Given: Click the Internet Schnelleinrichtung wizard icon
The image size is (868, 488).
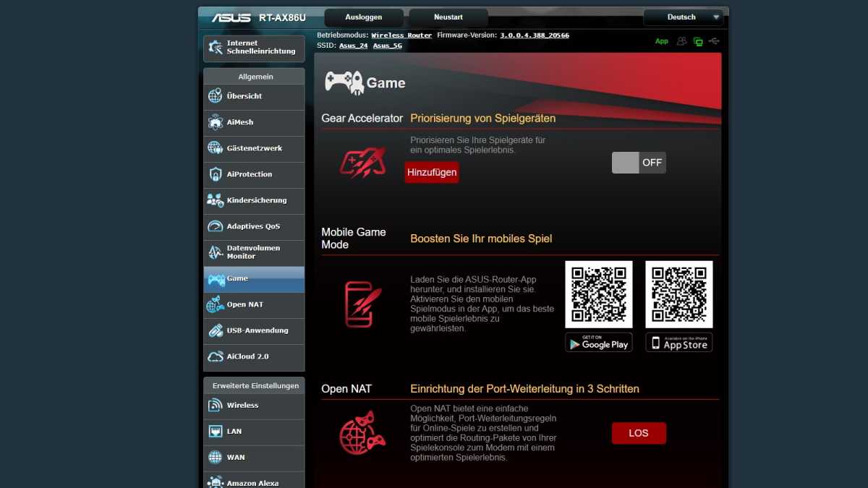Looking at the screenshot, I should [x=216, y=48].
